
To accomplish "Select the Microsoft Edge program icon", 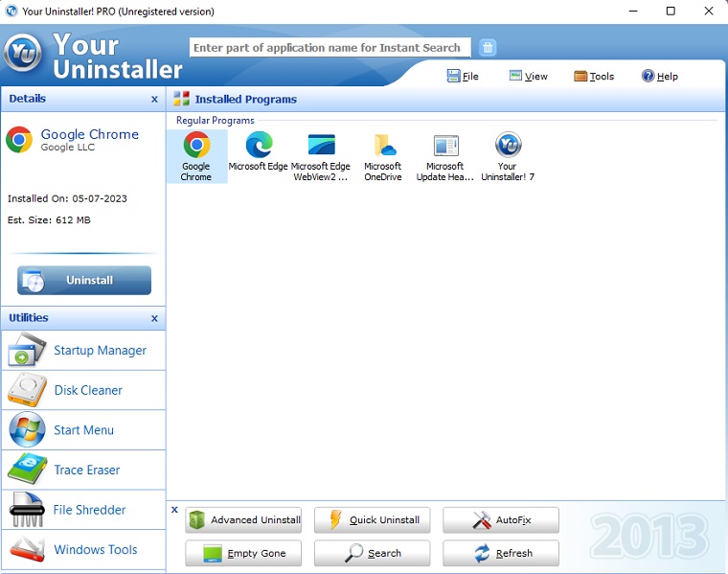I will [259, 146].
